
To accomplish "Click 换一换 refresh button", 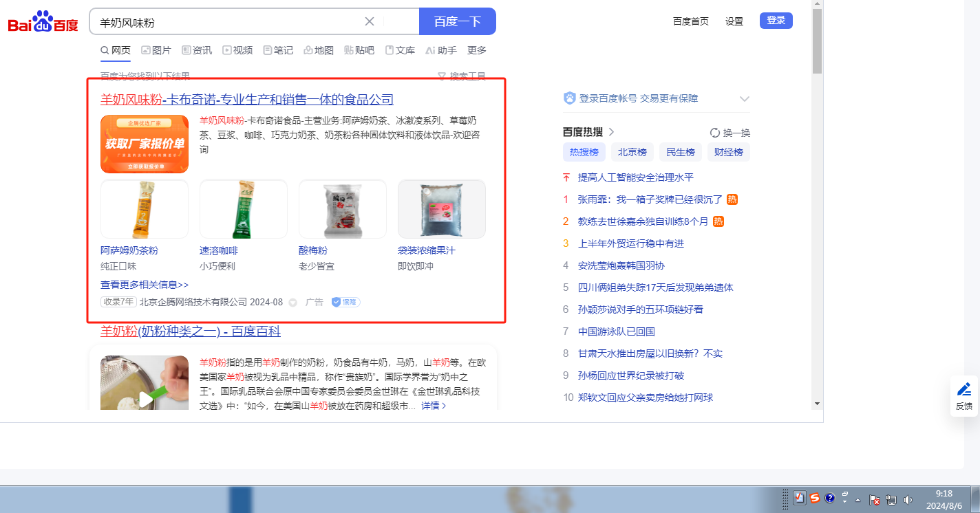I will 730,133.
